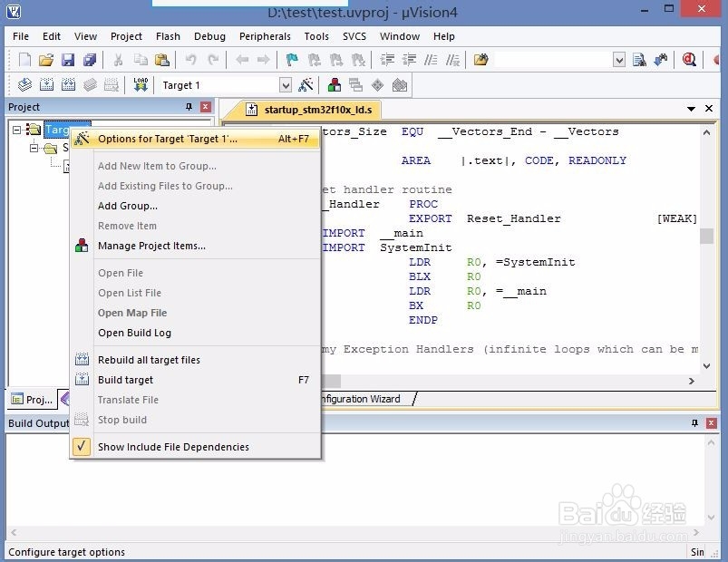The height and width of the screenshot is (562, 728).
Task: Unindent the selected lines icon
Action: pyautogui.click(x=409, y=60)
